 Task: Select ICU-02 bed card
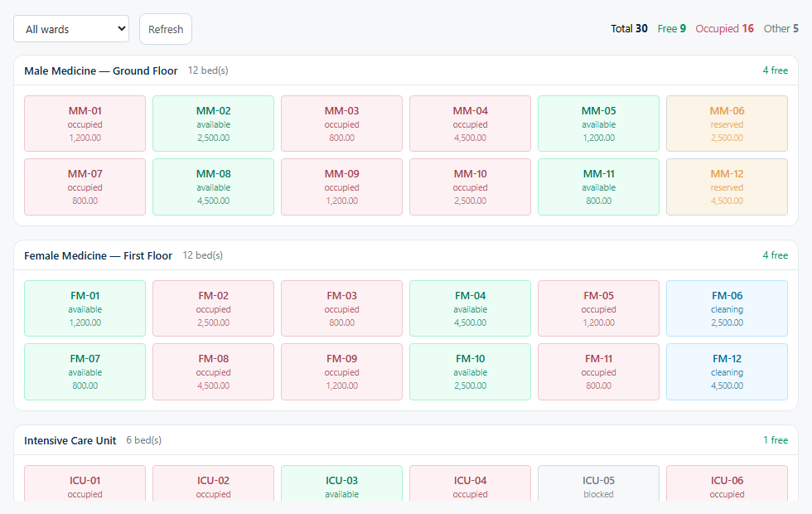point(214,482)
